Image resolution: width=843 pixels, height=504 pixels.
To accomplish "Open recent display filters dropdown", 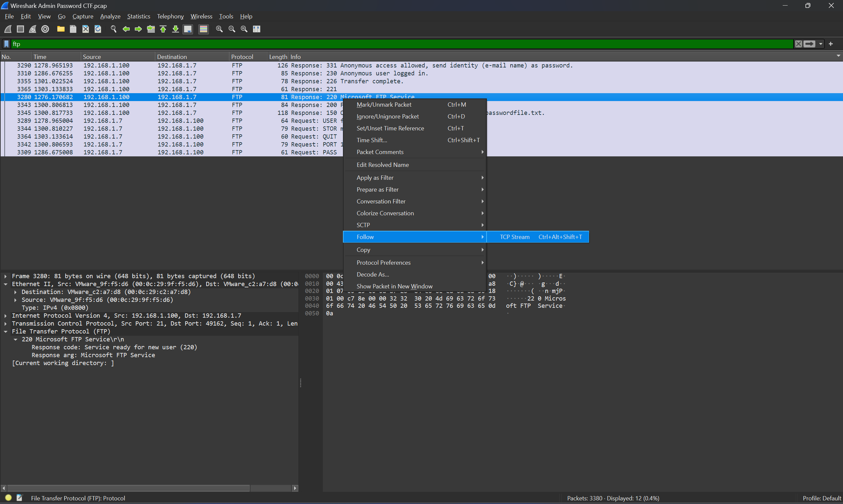I will tap(821, 44).
